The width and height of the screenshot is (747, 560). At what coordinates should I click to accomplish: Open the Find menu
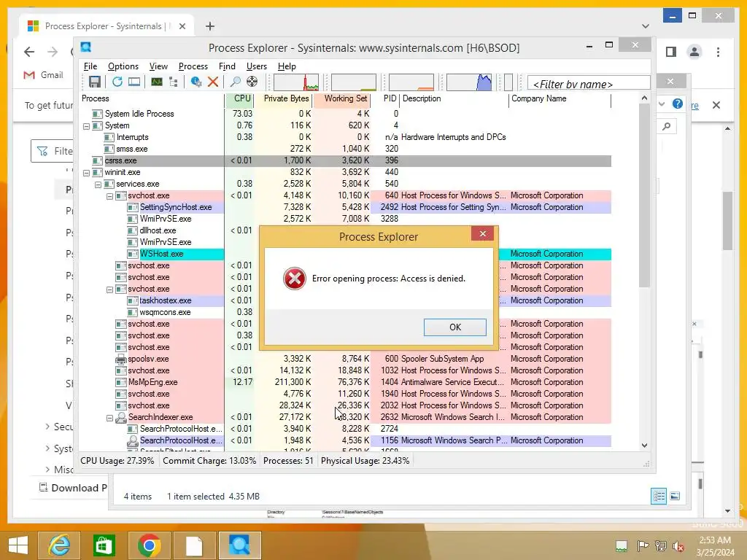[x=227, y=66]
